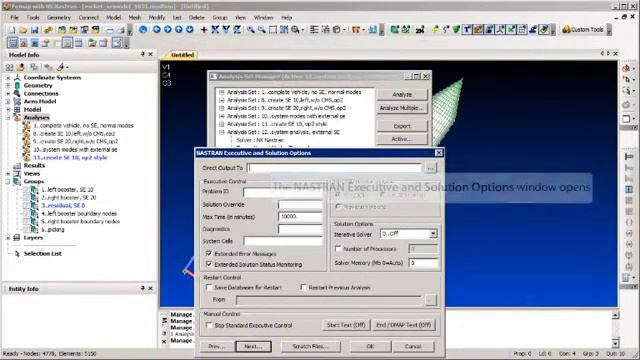Viewport: 640px width, 360px height.
Task: Click the Open file folder icon
Action: click(x=23, y=30)
